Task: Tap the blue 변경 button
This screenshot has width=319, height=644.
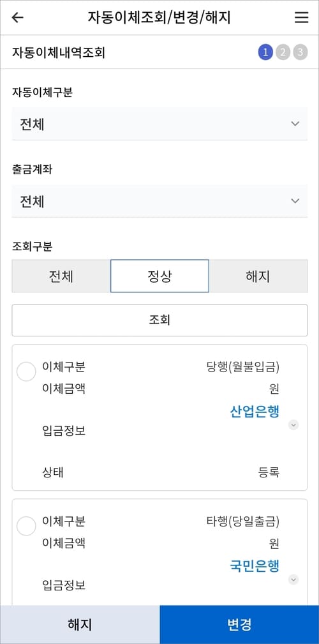Action: pos(239,625)
